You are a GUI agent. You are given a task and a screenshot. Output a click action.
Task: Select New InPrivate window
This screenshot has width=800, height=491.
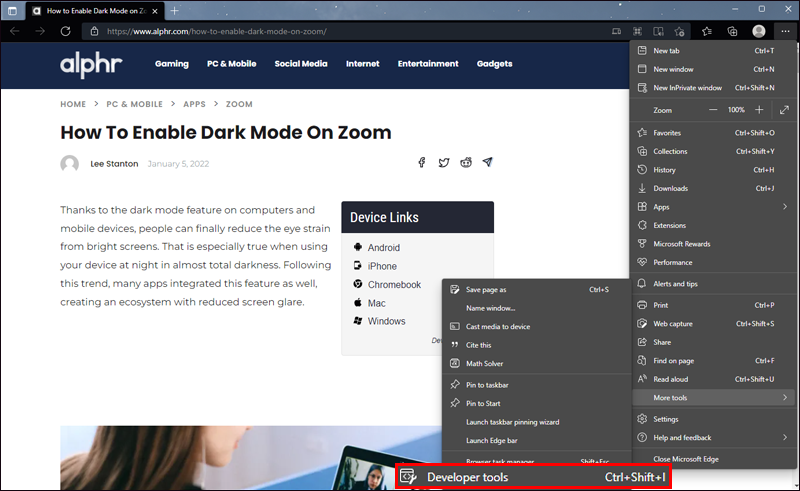tap(714, 88)
